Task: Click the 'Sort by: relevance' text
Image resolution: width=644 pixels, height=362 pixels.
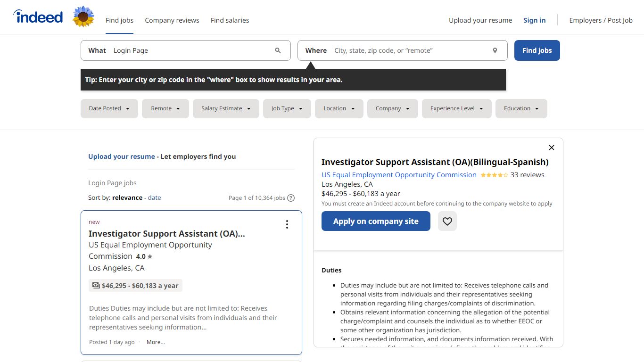Action: click(x=115, y=198)
